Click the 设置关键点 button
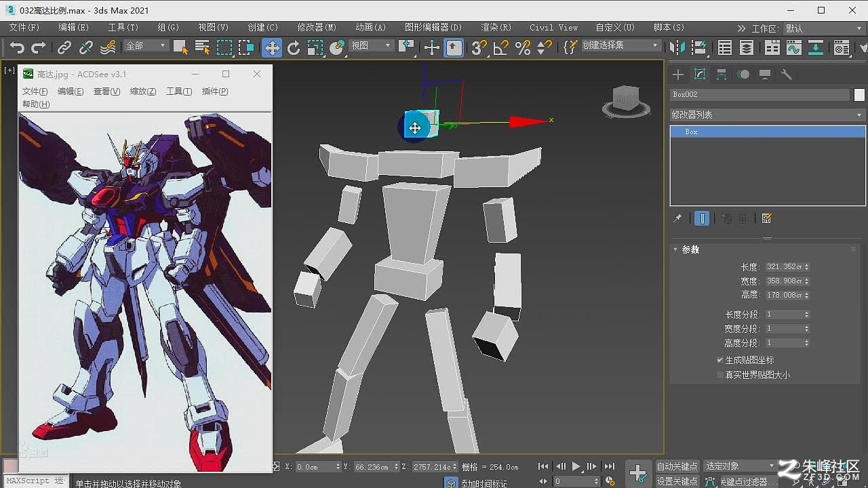Image resolution: width=868 pixels, height=488 pixels. click(x=677, y=481)
